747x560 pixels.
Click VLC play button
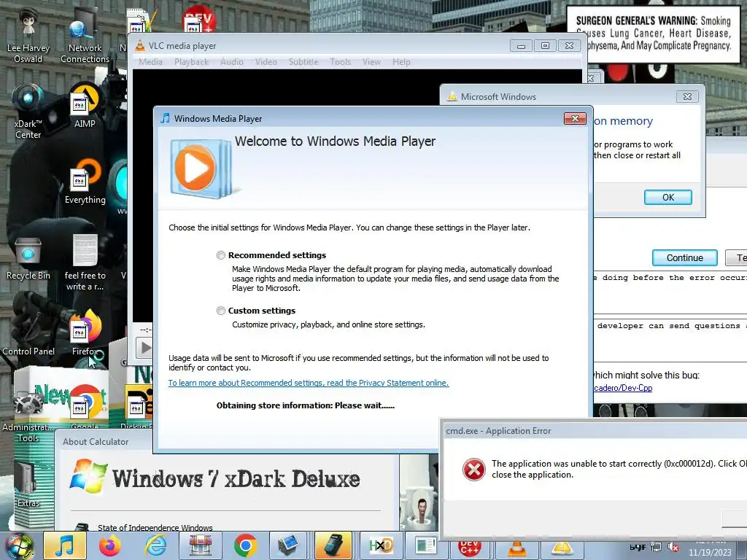pos(144,348)
